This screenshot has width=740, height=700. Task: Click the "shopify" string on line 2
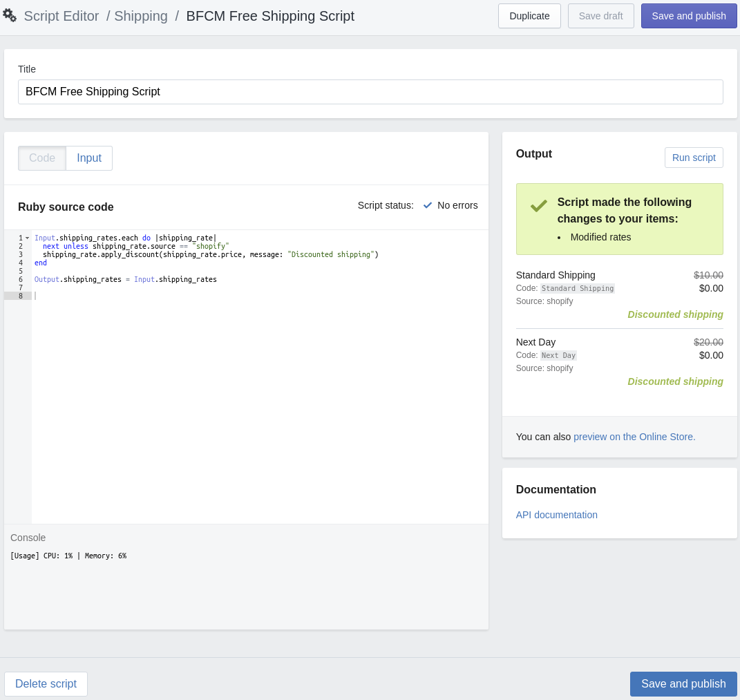coord(211,246)
